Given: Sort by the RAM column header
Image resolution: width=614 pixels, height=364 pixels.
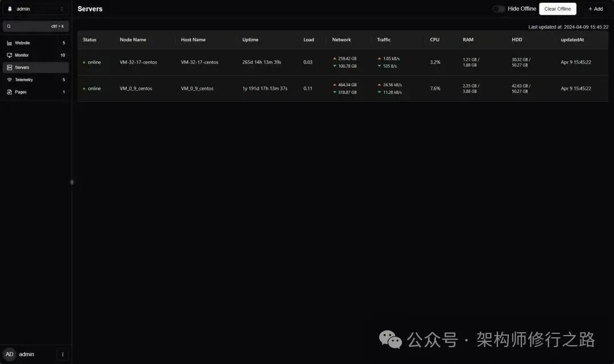Looking at the screenshot, I should tap(468, 40).
